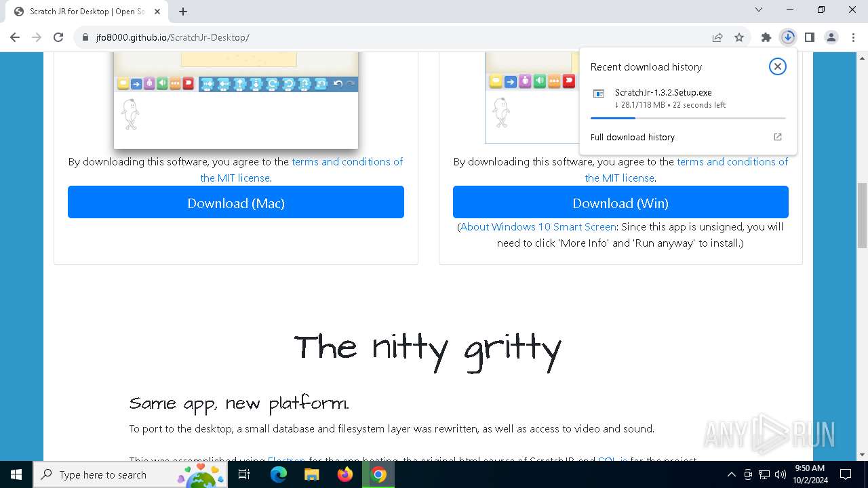Bookmark this tab with the star icon
Screen dimensions: 868x488
pyautogui.click(x=739, y=37)
